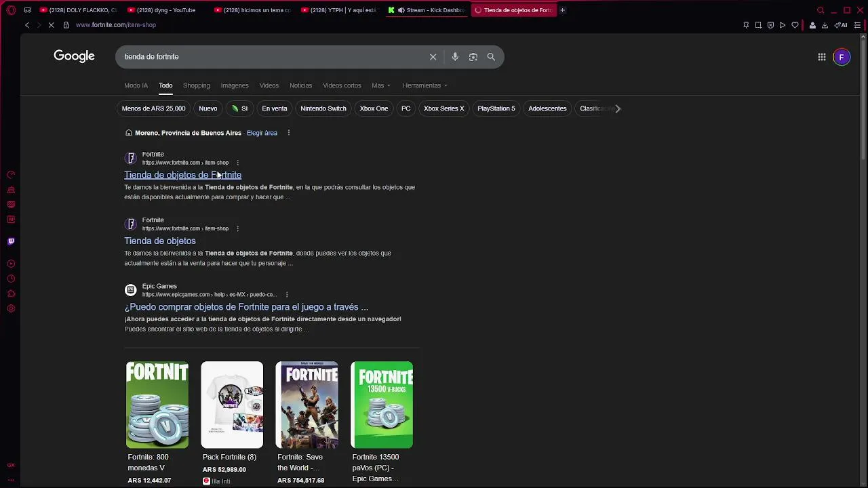The height and width of the screenshot is (488, 868).
Task: Open Fortnite 13500 paVos product thumbnail
Action: [x=382, y=405]
